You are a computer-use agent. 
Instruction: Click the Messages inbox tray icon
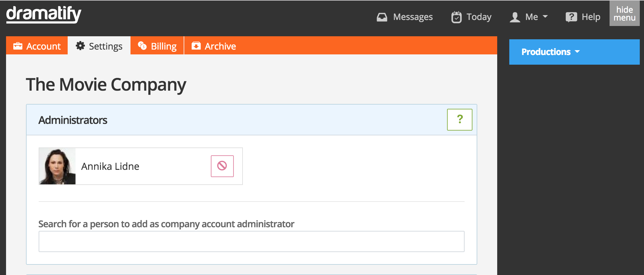[382, 17]
